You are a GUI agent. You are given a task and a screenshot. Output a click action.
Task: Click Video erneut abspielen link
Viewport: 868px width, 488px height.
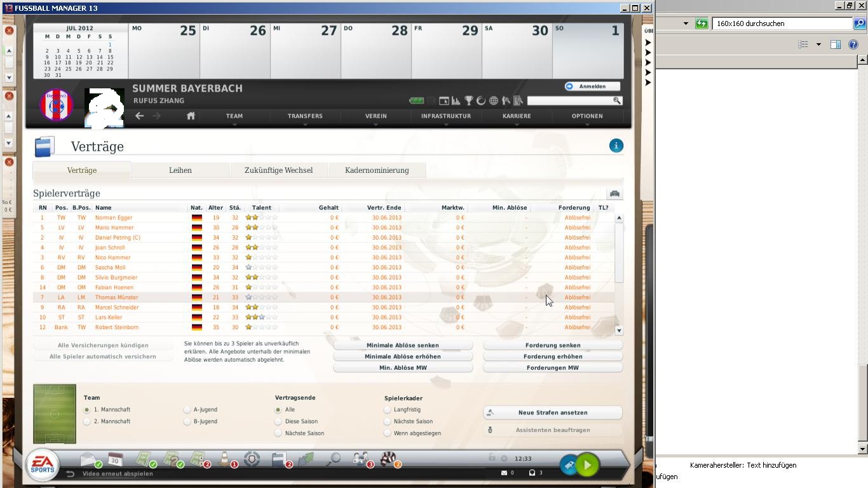tap(118, 473)
